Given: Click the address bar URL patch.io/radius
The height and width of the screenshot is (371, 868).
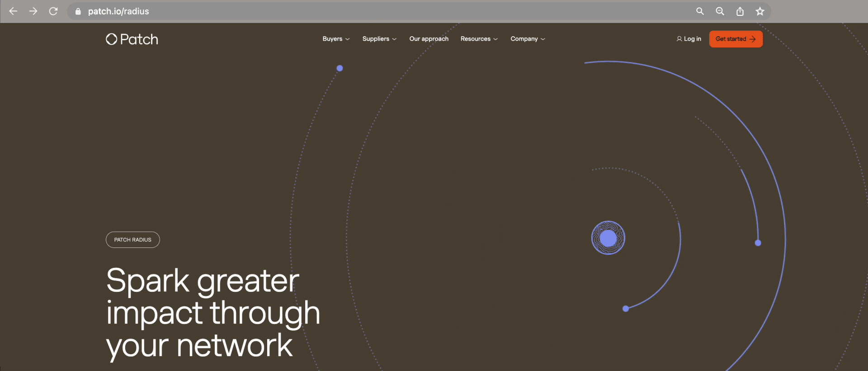Looking at the screenshot, I should 118,11.
